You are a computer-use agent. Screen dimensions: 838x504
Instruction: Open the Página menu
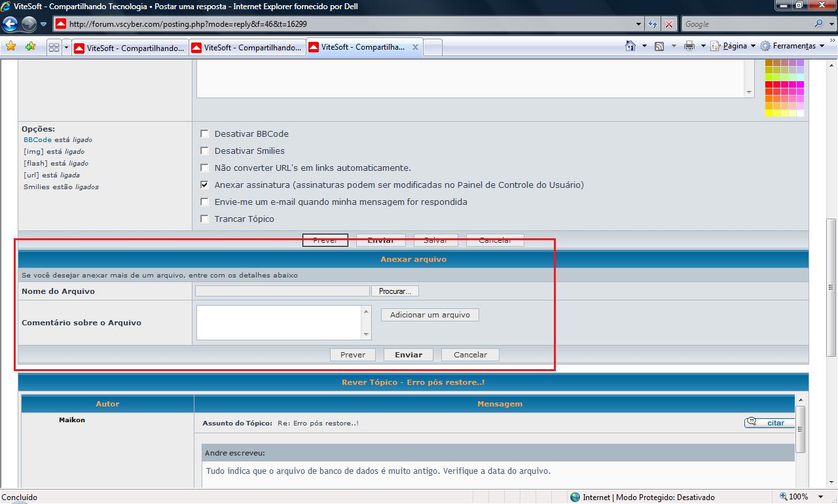click(733, 46)
